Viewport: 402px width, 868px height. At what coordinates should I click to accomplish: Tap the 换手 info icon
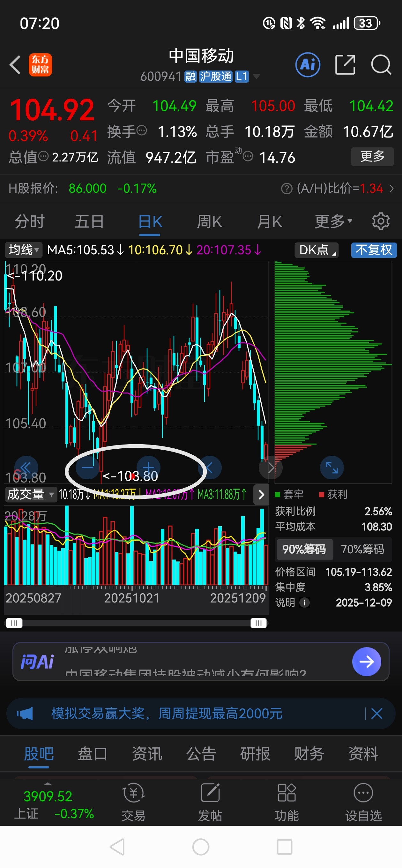142,130
